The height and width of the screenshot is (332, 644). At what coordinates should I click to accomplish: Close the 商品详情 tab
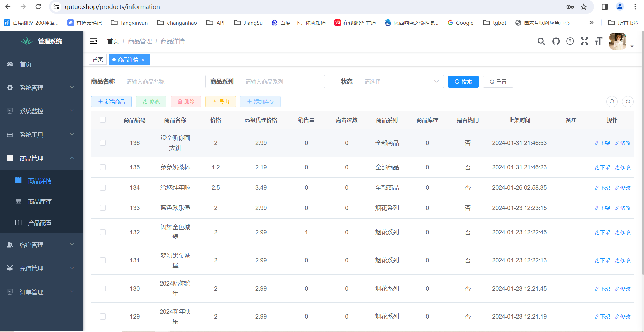tap(143, 60)
